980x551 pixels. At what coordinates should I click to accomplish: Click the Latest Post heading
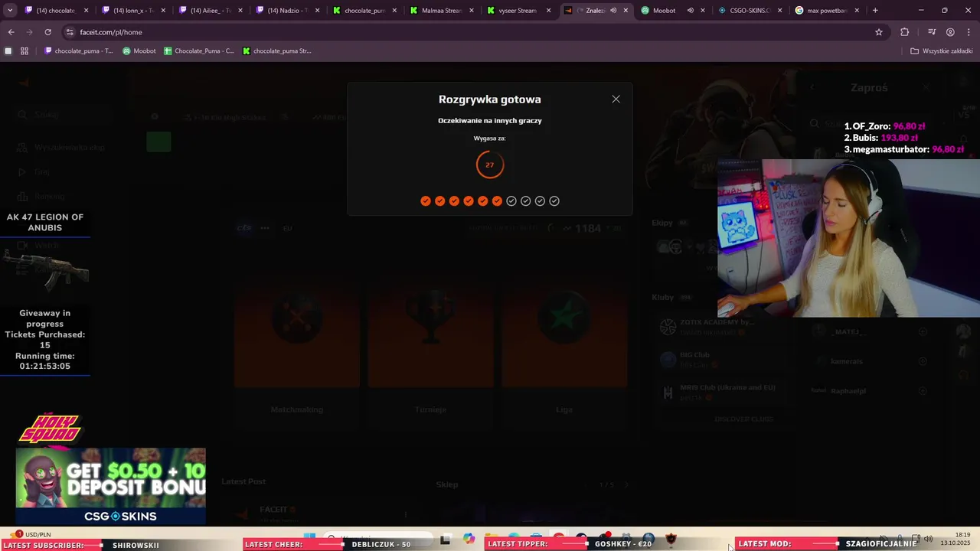243,481
